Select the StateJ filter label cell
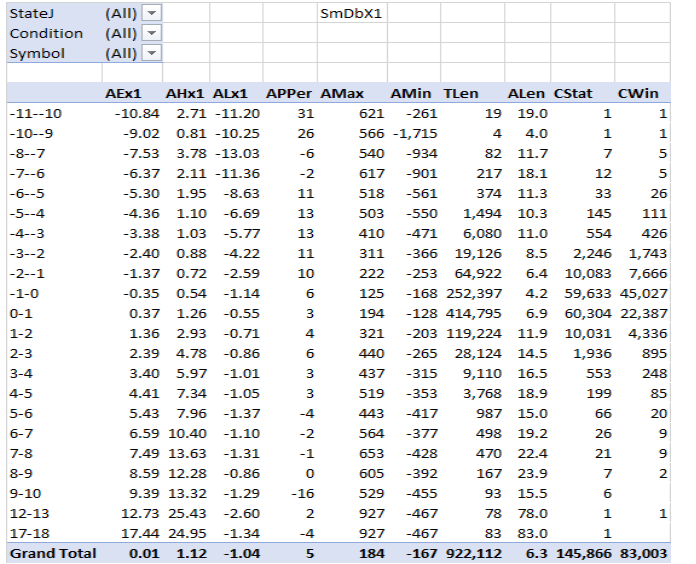696x564 pixels. [x=32, y=14]
